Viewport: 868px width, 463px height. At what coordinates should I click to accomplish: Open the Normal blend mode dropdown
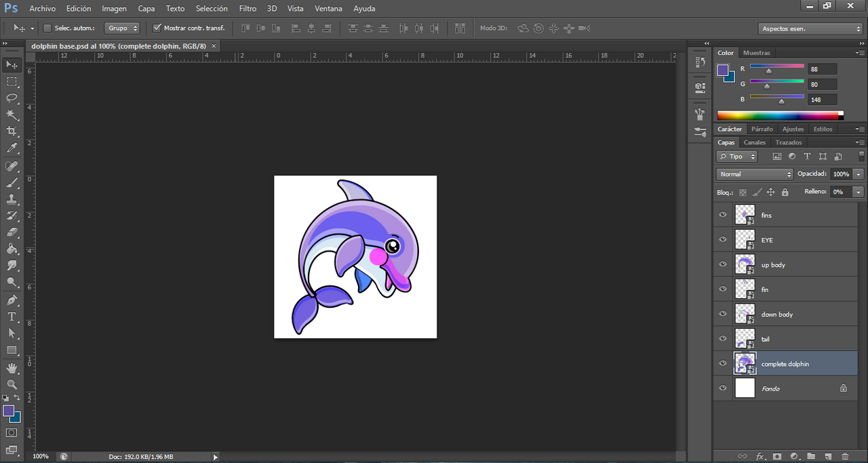[755, 174]
